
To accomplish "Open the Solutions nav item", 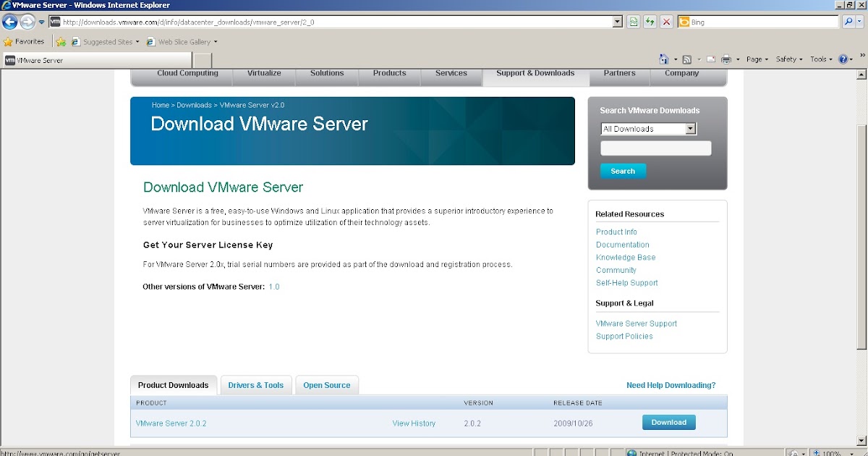I will click(x=327, y=73).
